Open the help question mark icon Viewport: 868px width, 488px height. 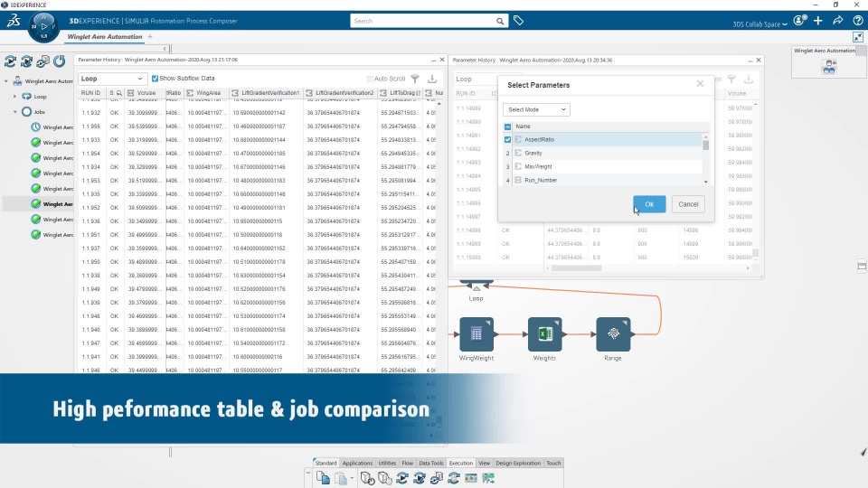coord(857,21)
